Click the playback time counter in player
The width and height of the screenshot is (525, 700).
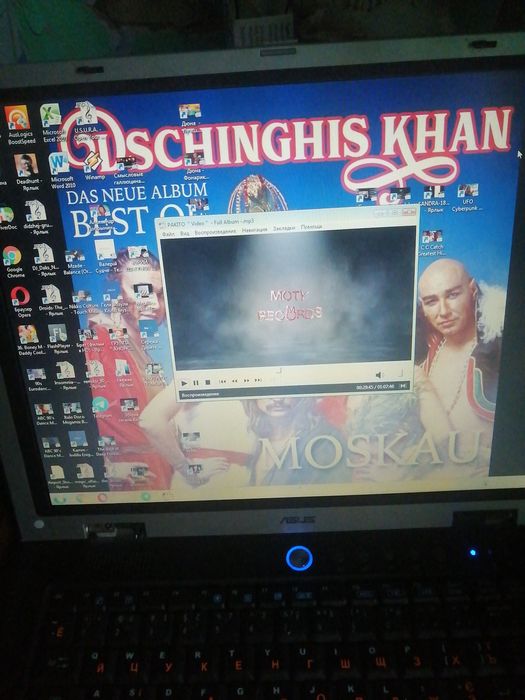[x=375, y=387]
